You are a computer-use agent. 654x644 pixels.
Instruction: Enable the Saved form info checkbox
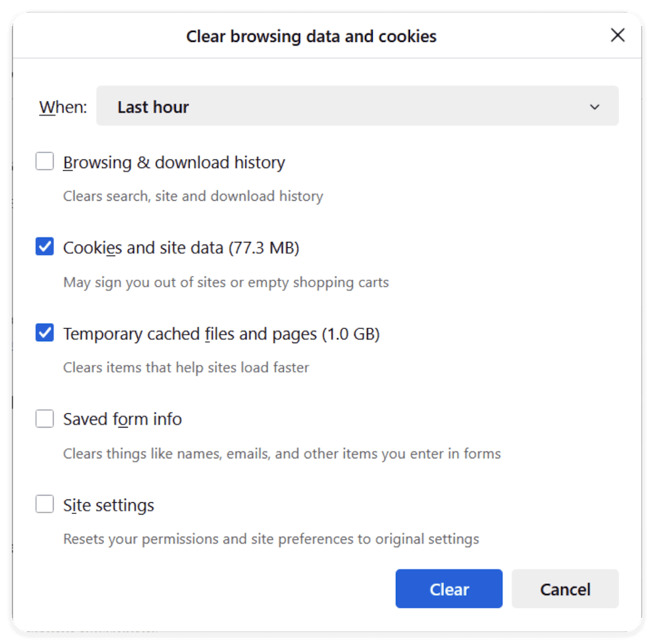tap(44, 418)
